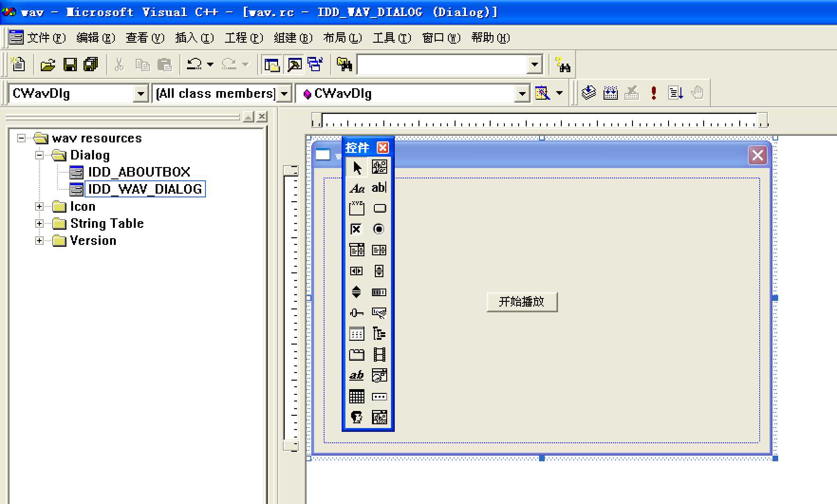
Task: Click the Open file toolbar icon
Action: [x=48, y=64]
